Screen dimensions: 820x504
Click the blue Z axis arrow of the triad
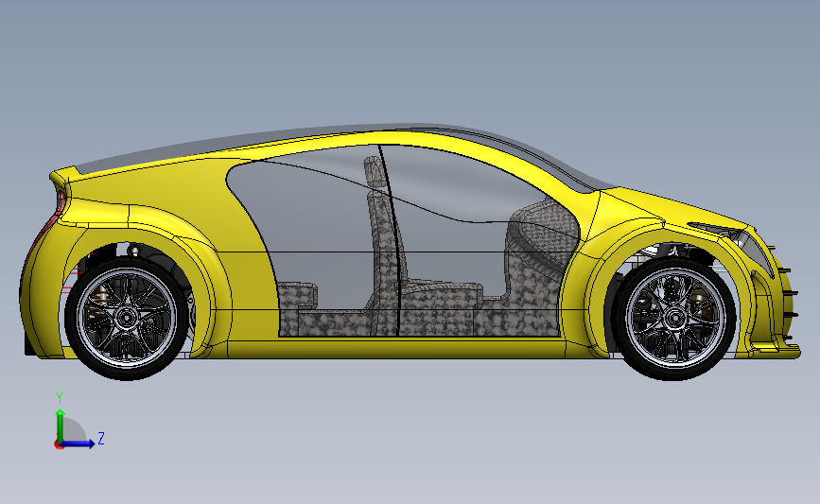[x=79, y=443]
